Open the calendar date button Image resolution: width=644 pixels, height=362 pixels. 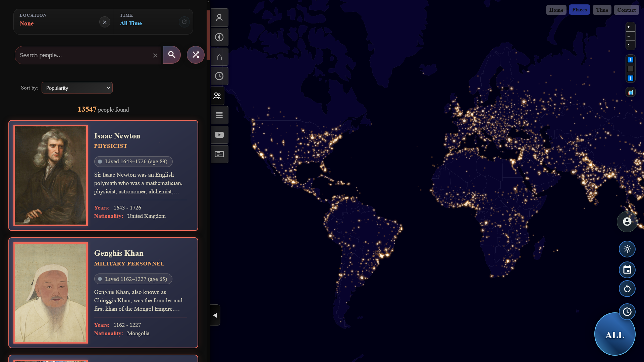[x=627, y=270]
